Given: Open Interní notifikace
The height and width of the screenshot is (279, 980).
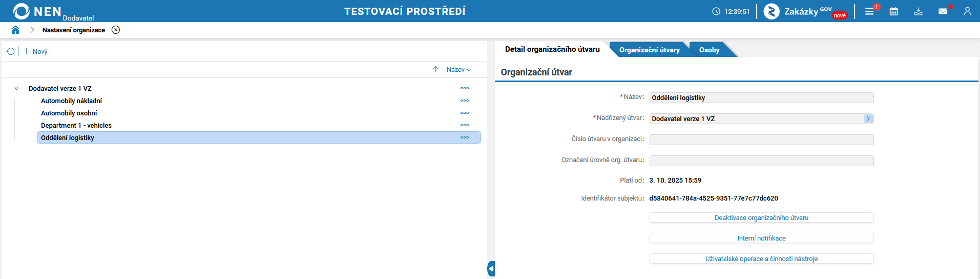Looking at the screenshot, I should coord(761,238).
